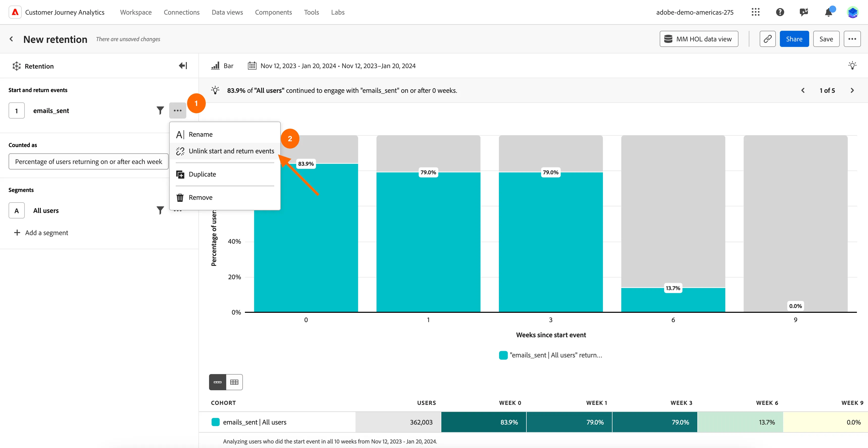The image size is (868, 448).
Task: Click the teal legend swatch below the chart
Action: click(x=503, y=355)
